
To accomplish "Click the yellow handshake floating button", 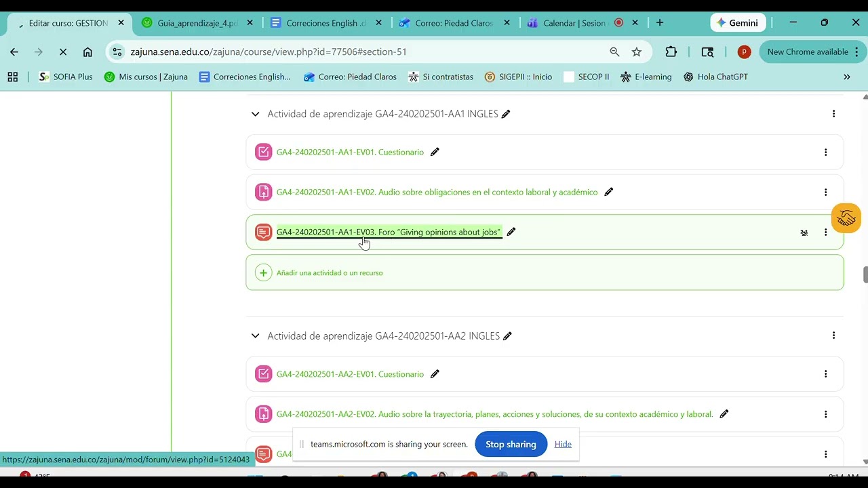I will (x=846, y=218).
